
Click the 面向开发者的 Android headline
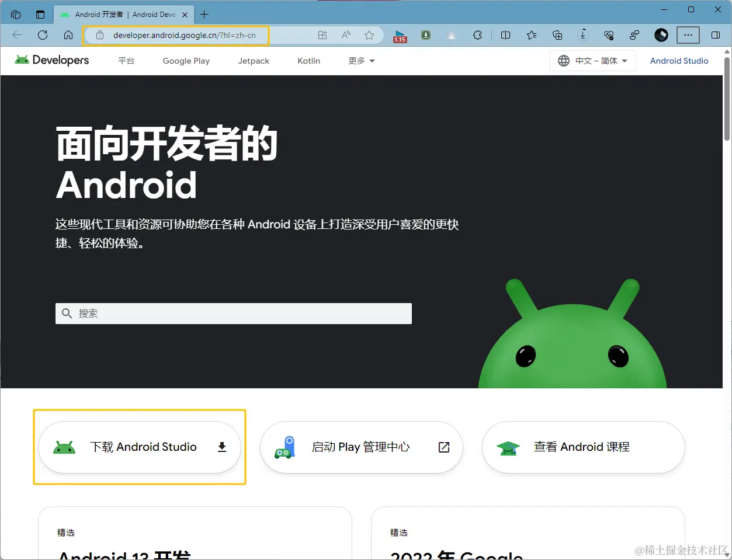click(x=167, y=164)
